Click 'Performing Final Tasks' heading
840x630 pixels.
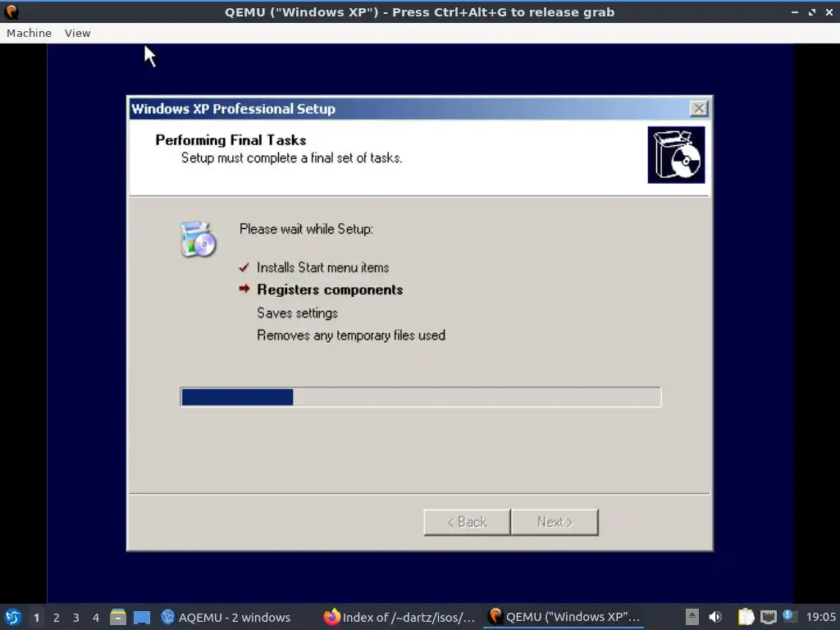pos(231,139)
